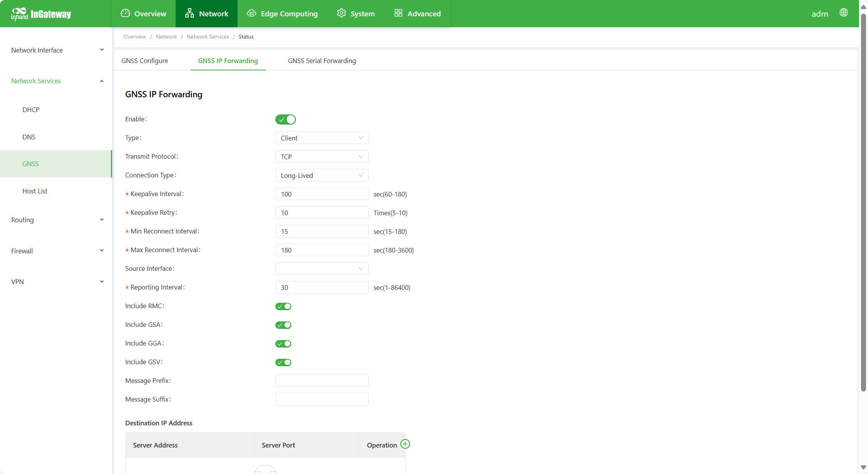Toggle Include RMC switch off
Image resolution: width=868 pixels, height=474 pixels.
(283, 306)
